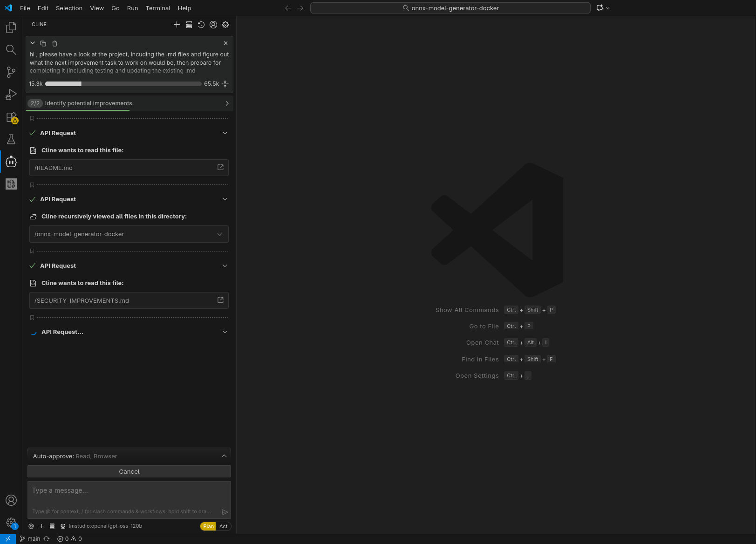Cancel the running API request
This screenshot has width=756, height=544.
[x=129, y=471]
